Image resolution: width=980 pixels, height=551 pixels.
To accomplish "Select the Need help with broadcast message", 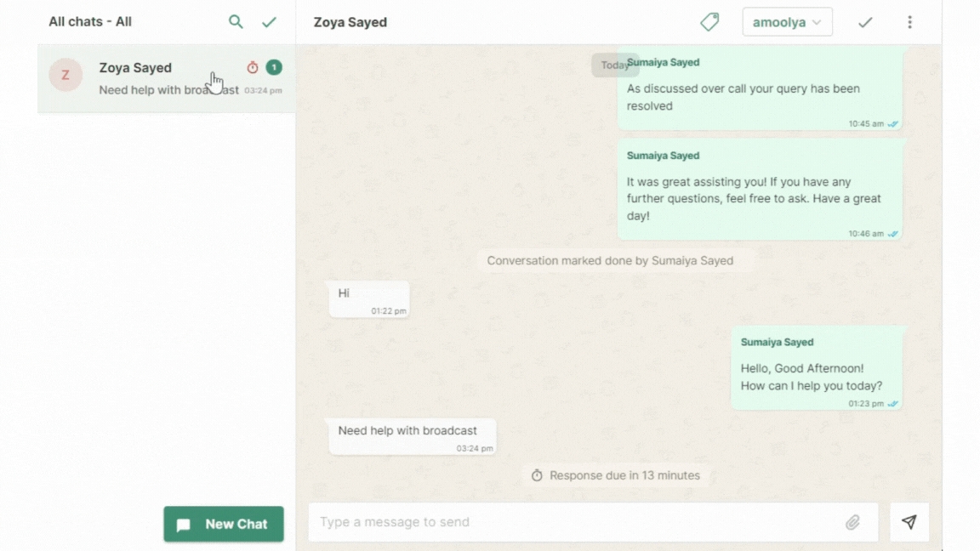I will [412, 436].
